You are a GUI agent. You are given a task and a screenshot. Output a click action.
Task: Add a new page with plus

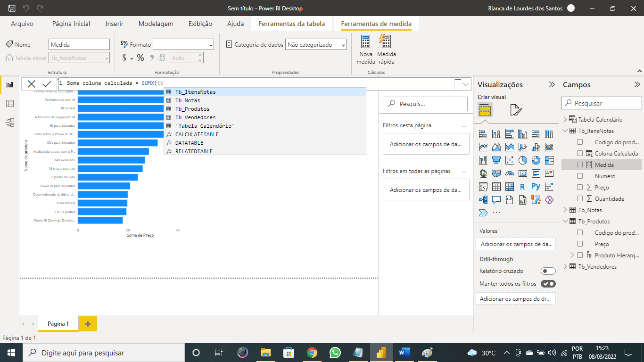tap(88, 324)
